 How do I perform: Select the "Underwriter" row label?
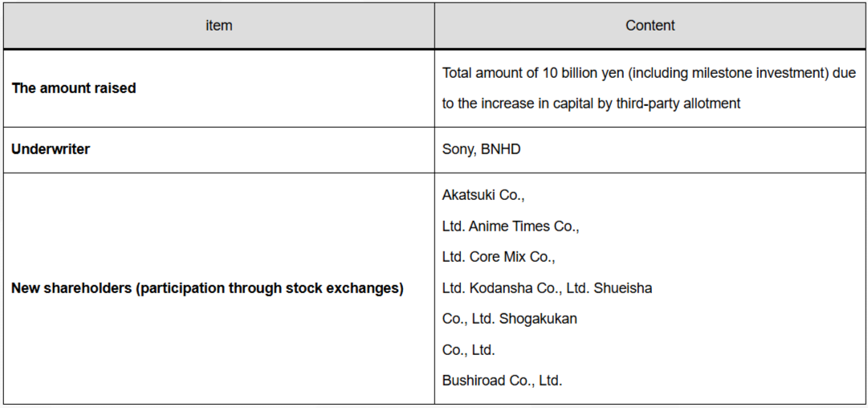[x=51, y=149]
